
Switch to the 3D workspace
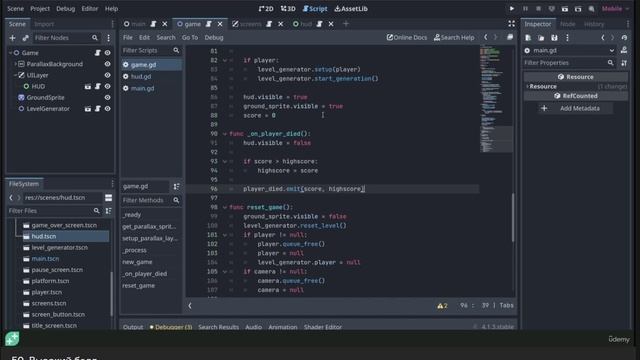[x=288, y=9]
